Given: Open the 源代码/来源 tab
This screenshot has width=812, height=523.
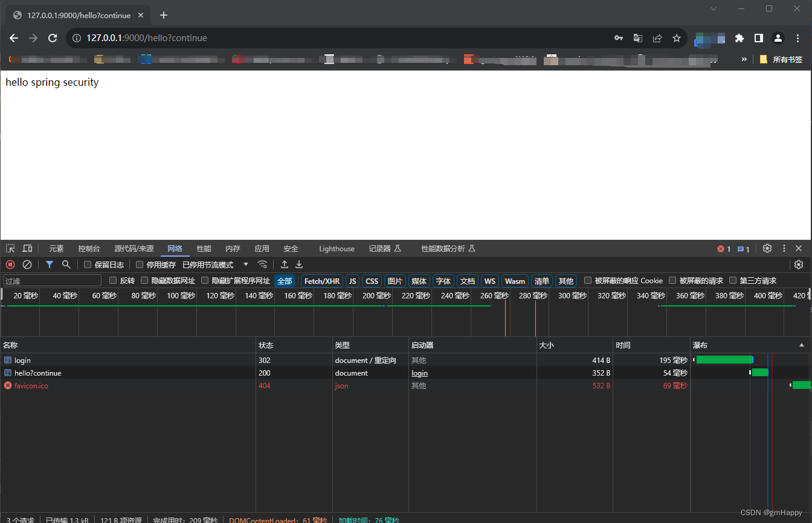Looking at the screenshot, I should coord(134,249).
